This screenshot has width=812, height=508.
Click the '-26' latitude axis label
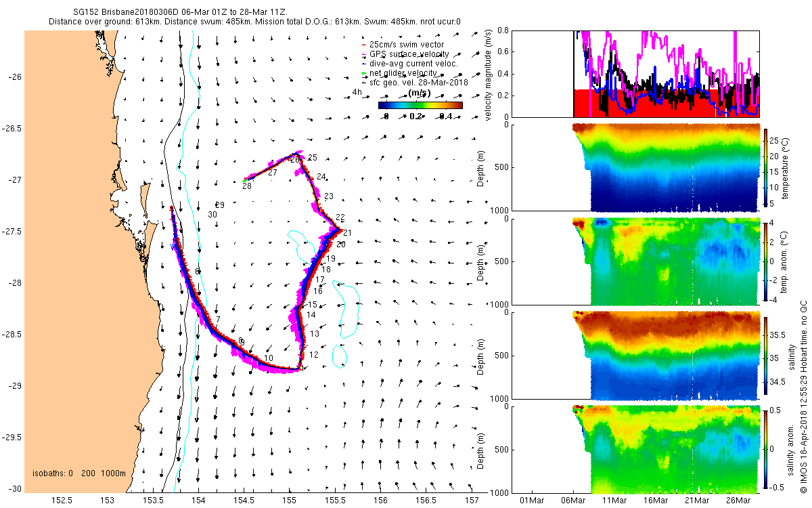point(16,77)
